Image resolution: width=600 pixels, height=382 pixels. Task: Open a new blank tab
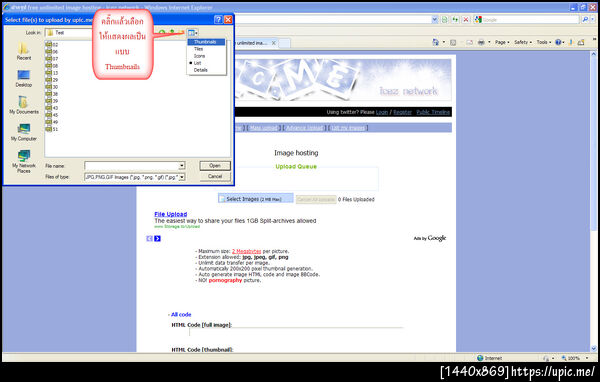point(284,43)
